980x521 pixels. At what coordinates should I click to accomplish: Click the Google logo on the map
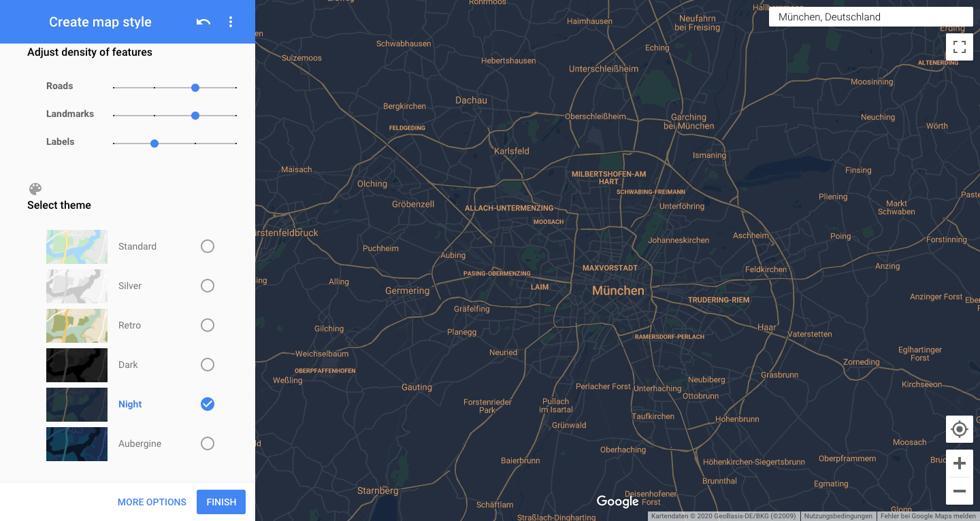[x=617, y=501]
